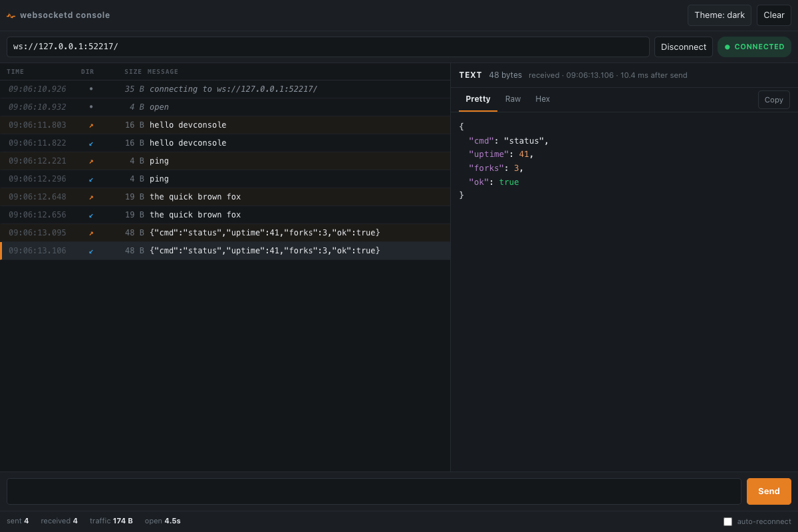Click the dot marker on 09:06:10.932 row

pos(91,107)
